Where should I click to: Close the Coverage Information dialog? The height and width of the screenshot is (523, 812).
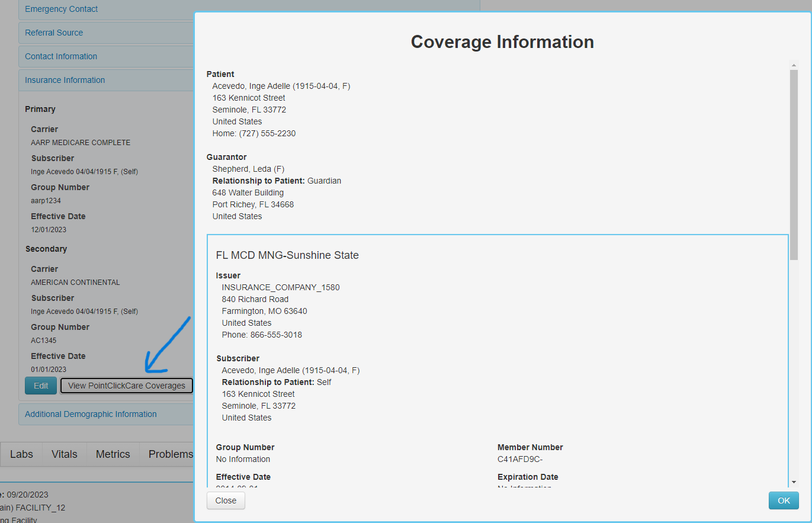[225, 500]
